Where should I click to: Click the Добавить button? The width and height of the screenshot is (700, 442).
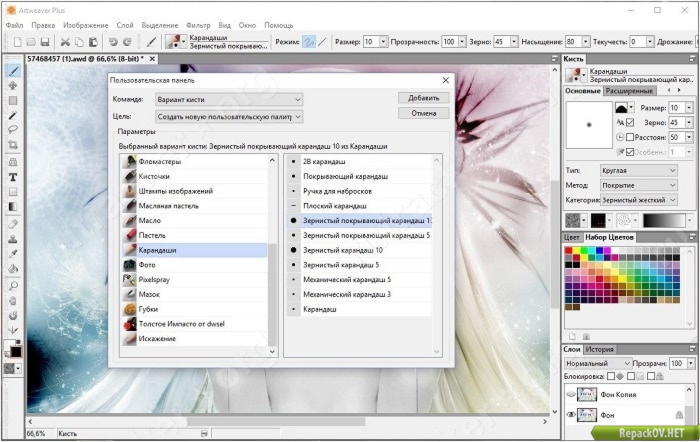click(x=423, y=98)
